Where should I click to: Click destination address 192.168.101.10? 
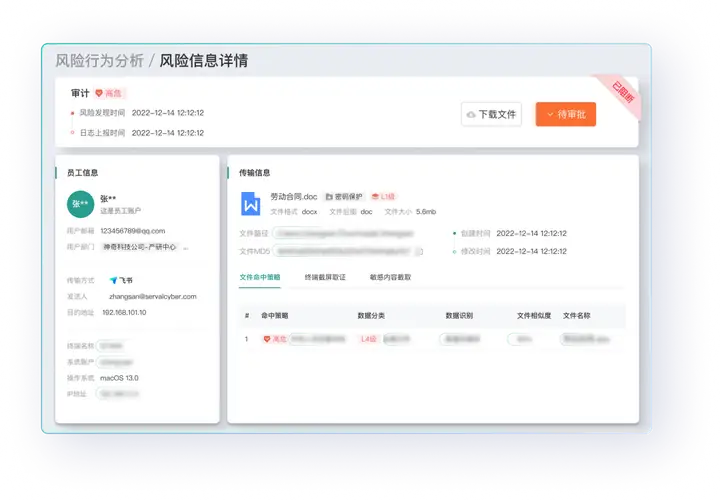(x=124, y=313)
